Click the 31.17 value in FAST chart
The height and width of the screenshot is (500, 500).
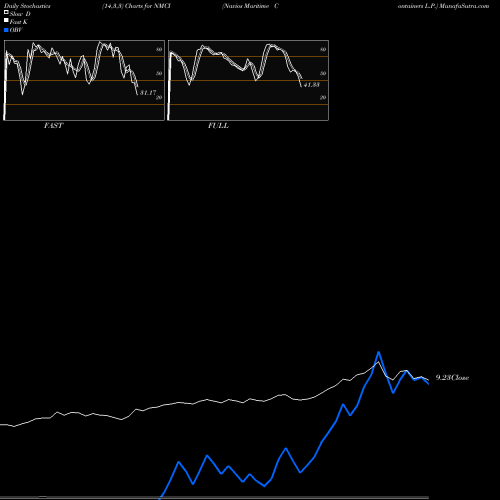(x=148, y=93)
